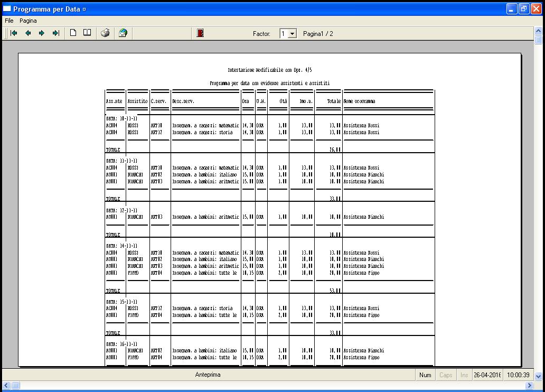Image resolution: width=545 pixels, height=392 pixels.
Task: Click the Caps indicator in the status bar
Action: (446, 375)
